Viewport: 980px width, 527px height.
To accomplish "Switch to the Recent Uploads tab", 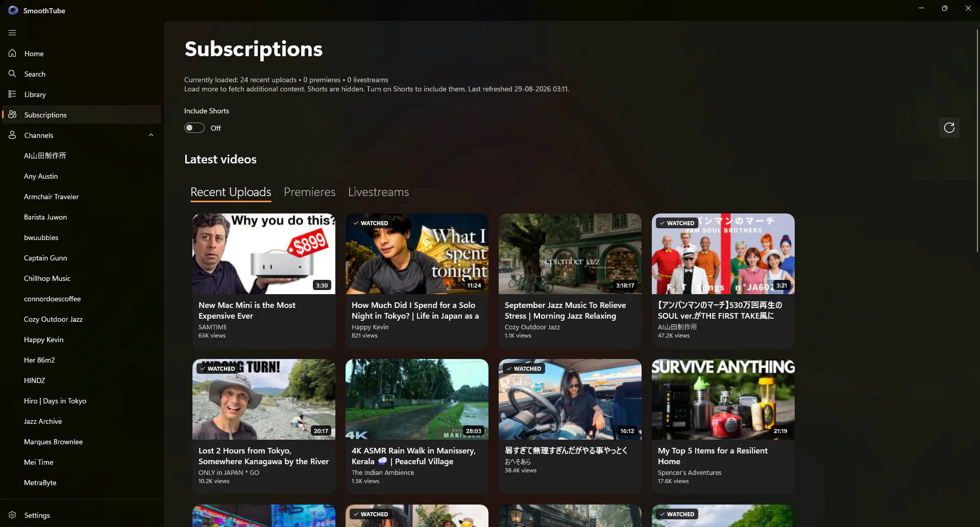I will click(231, 192).
